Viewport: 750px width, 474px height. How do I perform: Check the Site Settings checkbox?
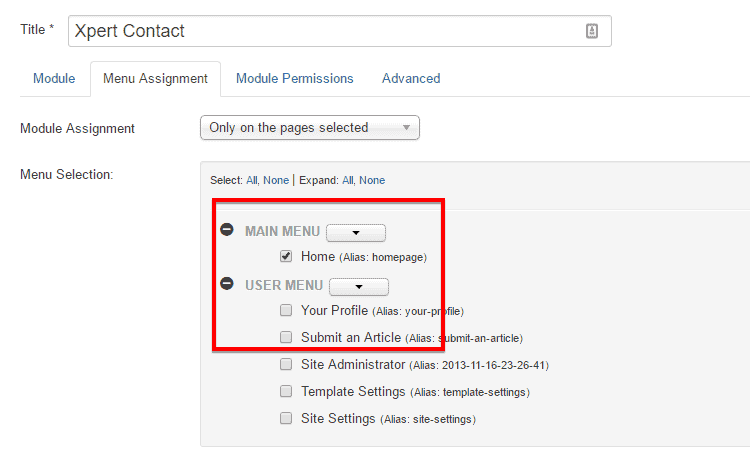point(286,418)
